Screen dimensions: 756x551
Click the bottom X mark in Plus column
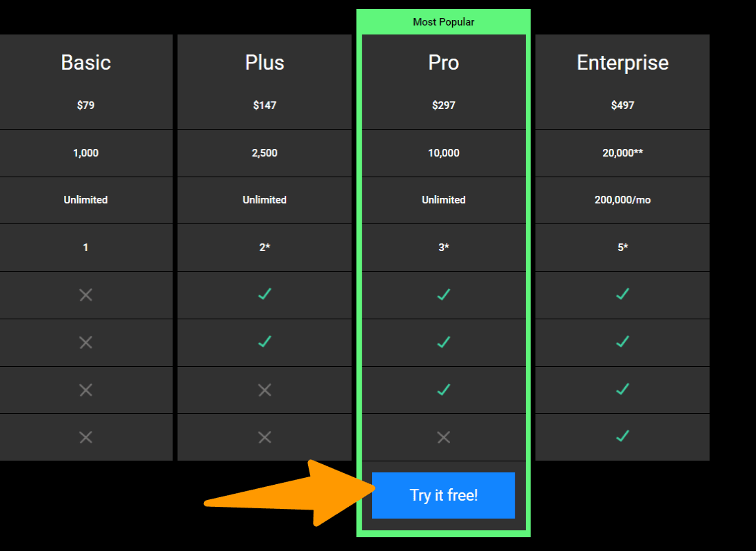(265, 437)
